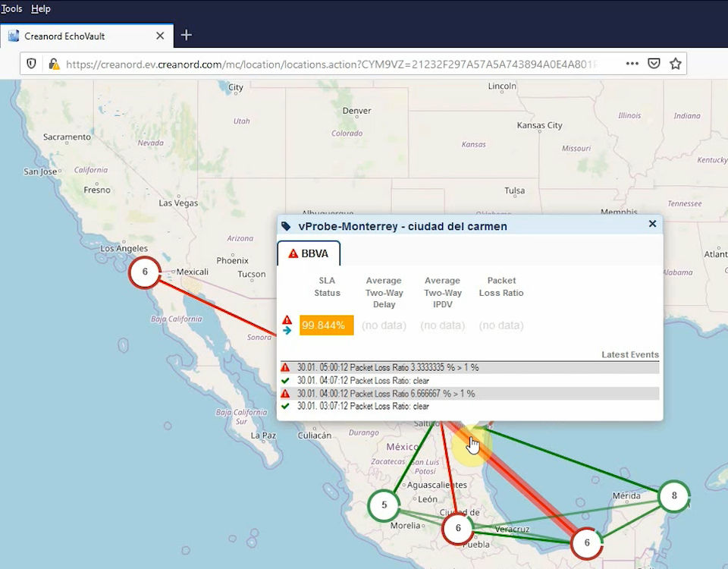This screenshot has width=728, height=569.
Task: Click the tracking protection shield icon
Action: click(31, 64)
